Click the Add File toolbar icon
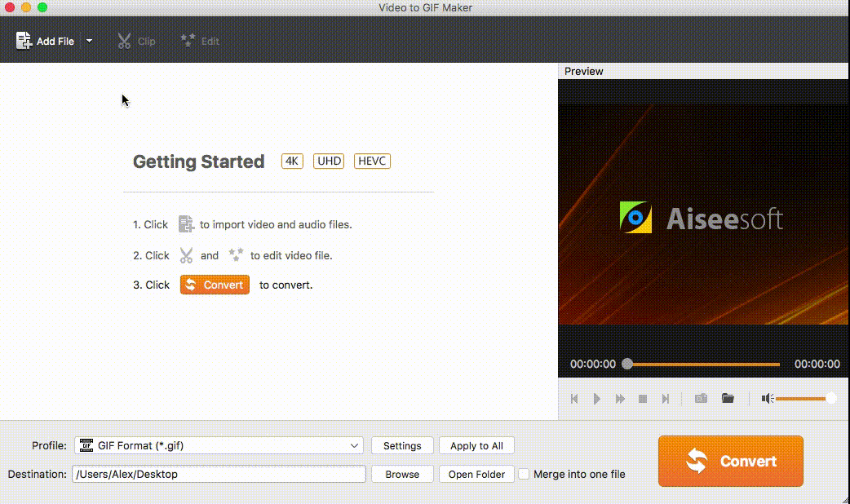This screenshot has height=504, width=850. point(24,41)
